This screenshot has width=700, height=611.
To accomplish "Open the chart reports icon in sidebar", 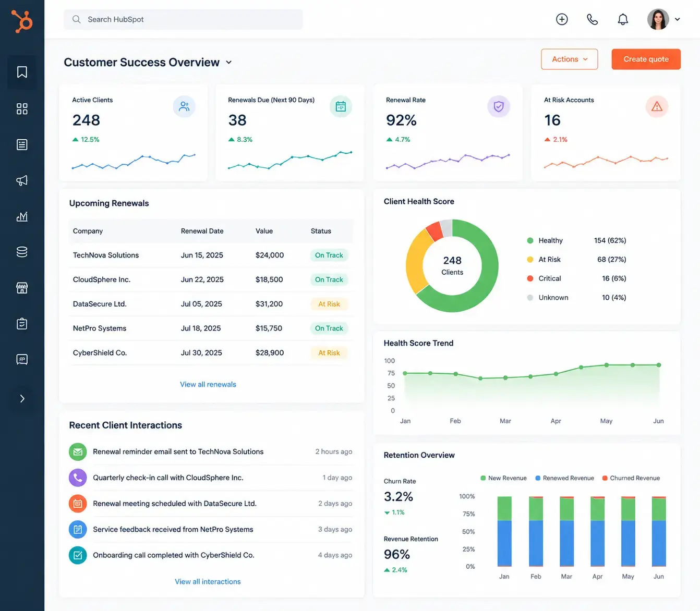I will pyautogui.click(x=22, y=216).
